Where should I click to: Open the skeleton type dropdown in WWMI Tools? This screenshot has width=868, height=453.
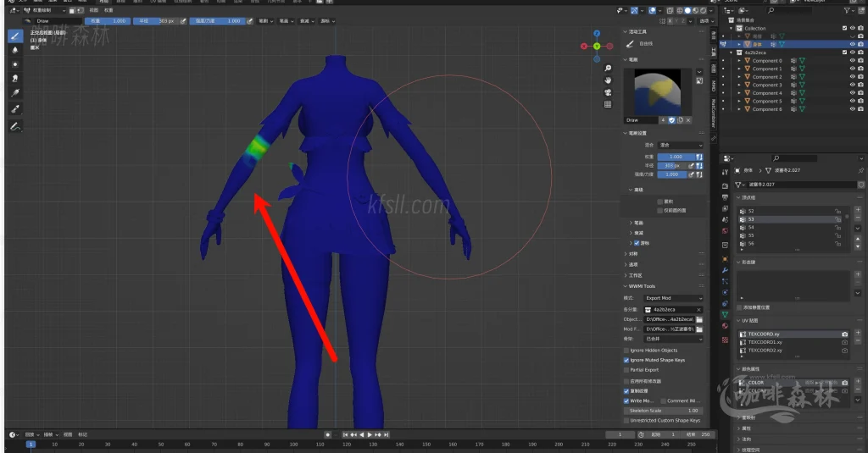pyautogui.click(x=674, y=339)
